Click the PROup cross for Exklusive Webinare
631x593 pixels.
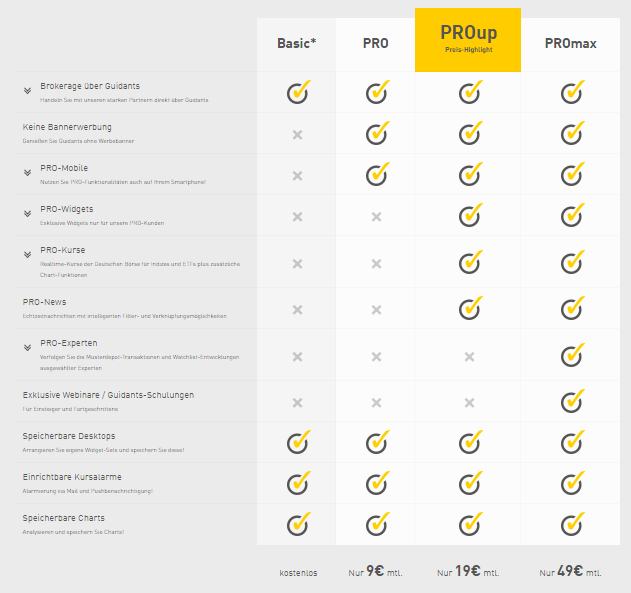[469, 403]
